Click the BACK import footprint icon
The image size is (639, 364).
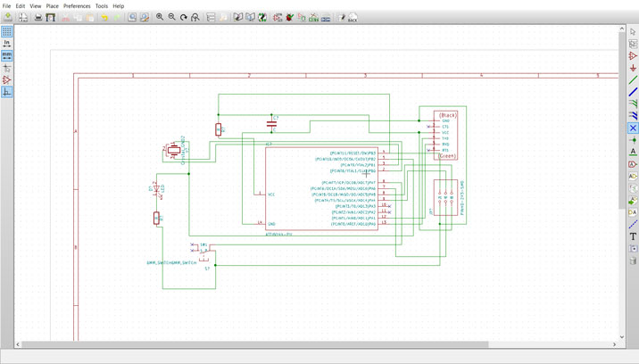[353, 17]
